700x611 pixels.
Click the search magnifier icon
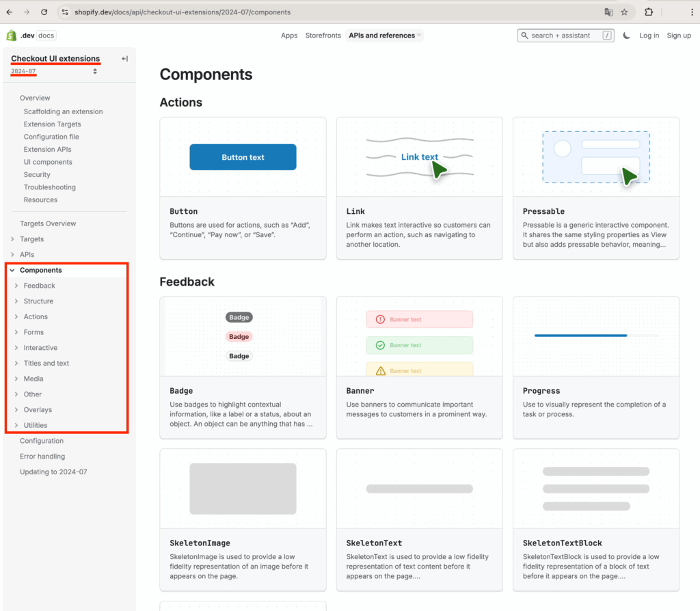tap(524, 36)
